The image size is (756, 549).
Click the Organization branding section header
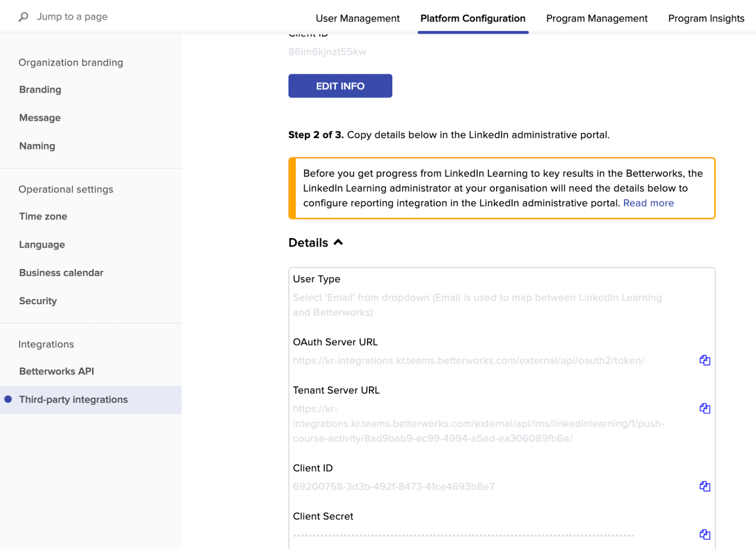tap(71, 63)
